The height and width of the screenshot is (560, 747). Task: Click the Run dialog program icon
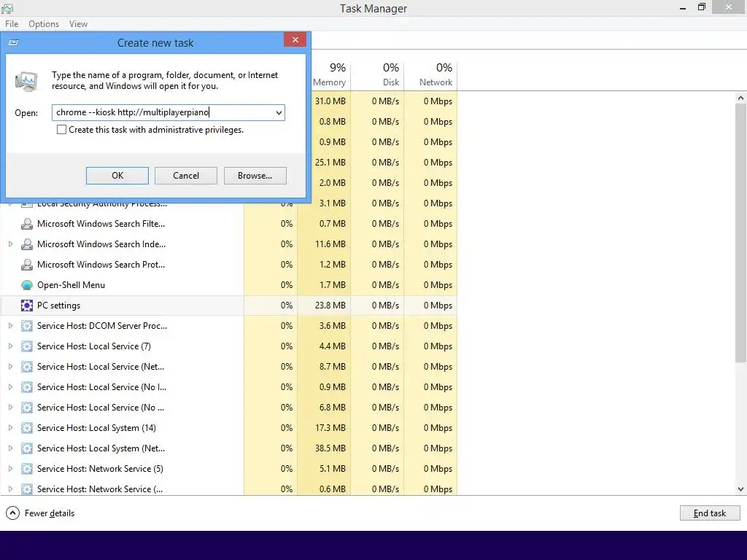pyautogui.click(x=26, y=82)
